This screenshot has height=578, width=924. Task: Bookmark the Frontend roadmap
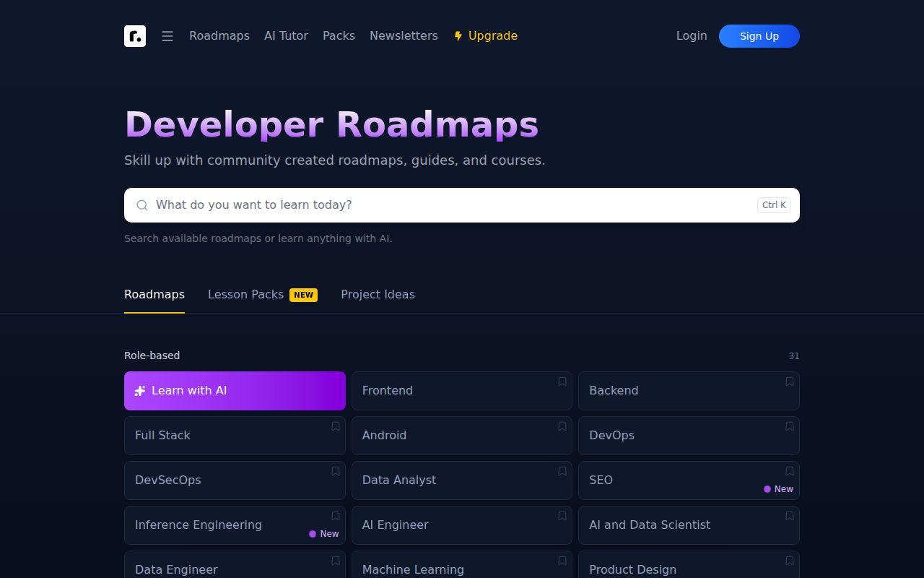point(562,381)
